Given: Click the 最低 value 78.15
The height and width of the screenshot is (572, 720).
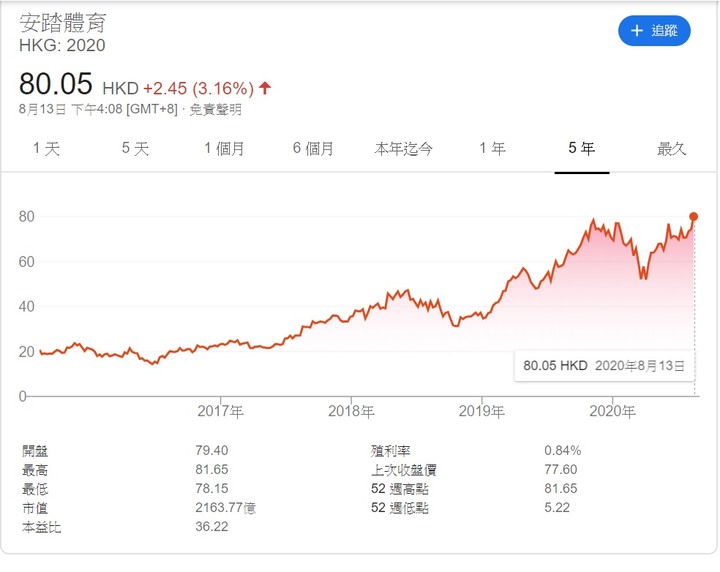Looking at the screenshot, I should 212,488.
